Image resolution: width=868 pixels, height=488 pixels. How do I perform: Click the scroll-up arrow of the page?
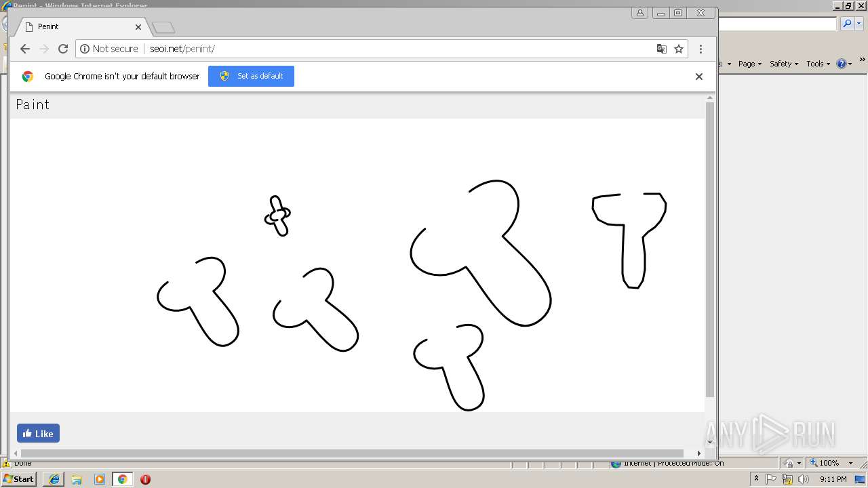pos(710,98)
